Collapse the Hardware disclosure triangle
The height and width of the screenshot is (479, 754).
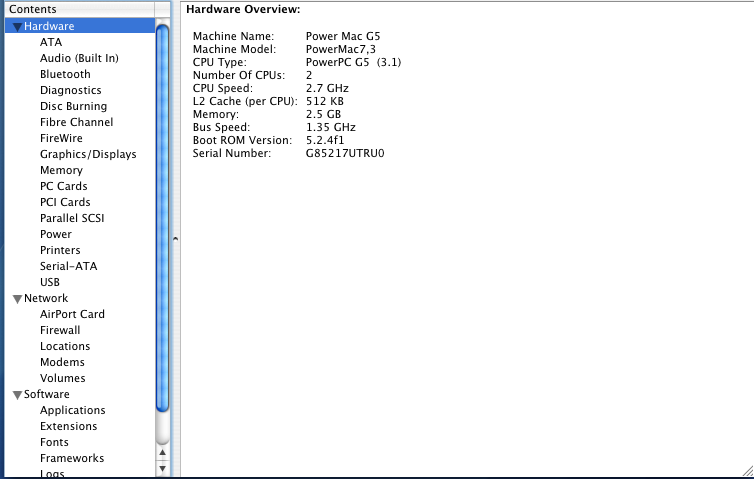click(17, 27)
